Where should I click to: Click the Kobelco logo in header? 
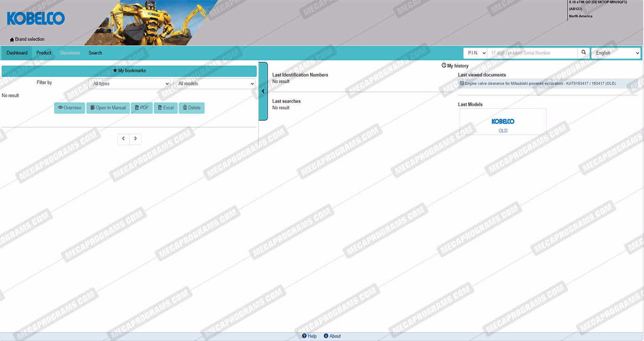point(36,19)
